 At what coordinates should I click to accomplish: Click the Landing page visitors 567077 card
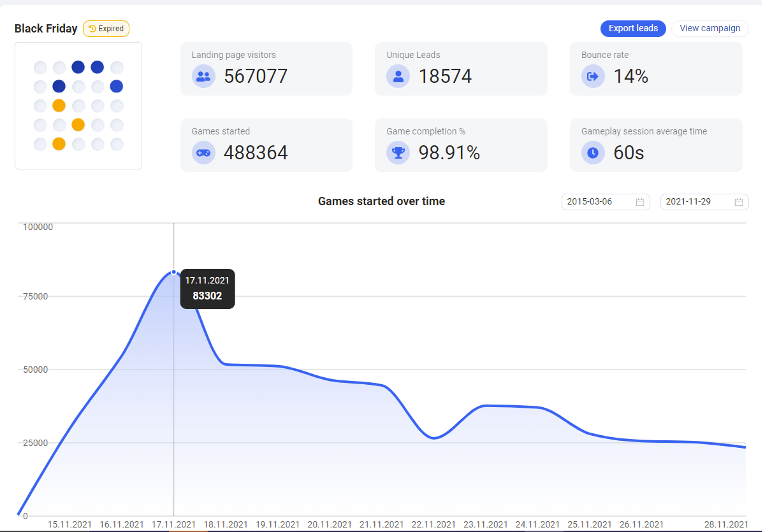(266, 69)
